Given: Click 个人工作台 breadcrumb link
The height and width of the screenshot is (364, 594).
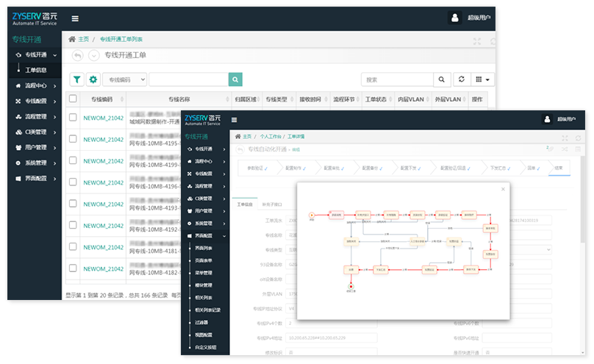Looking at the screenshot, I should (x=270, y=136).
